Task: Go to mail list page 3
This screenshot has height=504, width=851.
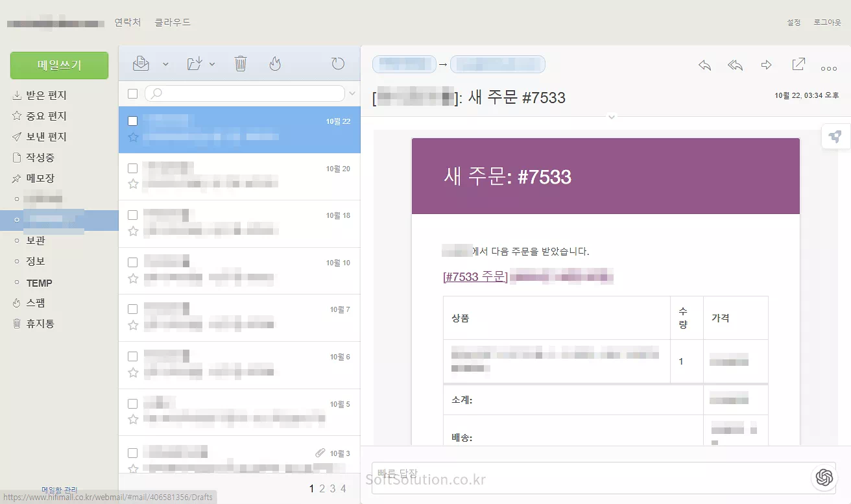Action: coord(333,488)
